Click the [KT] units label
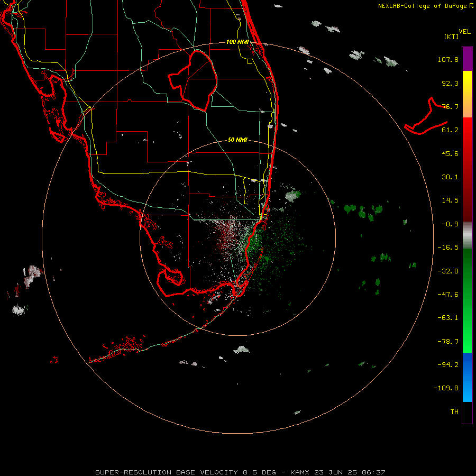Viewport: 476px width, 476px height. (451, 36)
